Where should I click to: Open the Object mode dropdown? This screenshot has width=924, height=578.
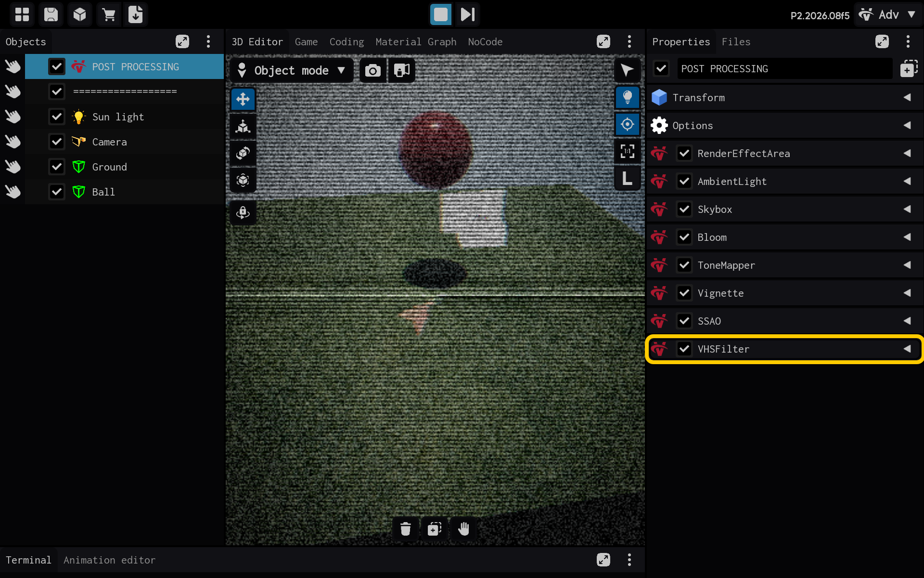point(292,70)
